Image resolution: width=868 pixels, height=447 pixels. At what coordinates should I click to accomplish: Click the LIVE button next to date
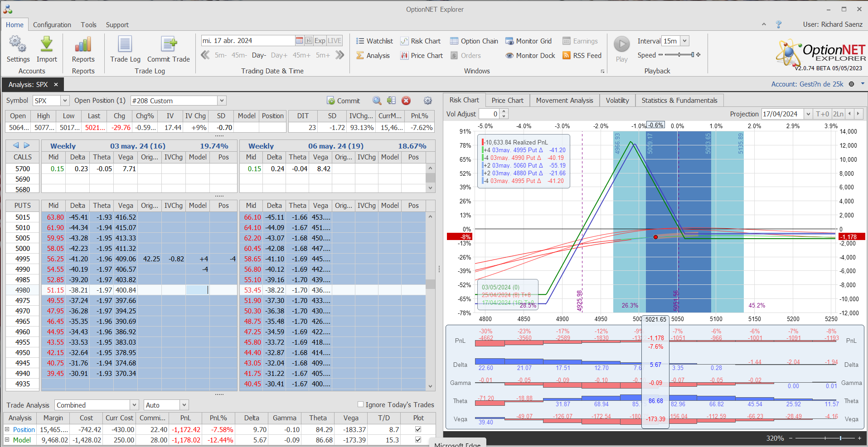335,41
